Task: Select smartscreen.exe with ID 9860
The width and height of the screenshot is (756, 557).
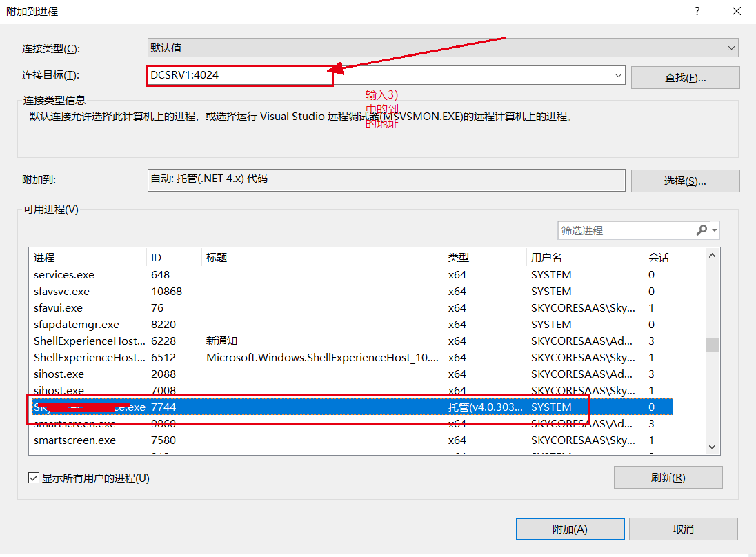Action: [x=351, y=423]
